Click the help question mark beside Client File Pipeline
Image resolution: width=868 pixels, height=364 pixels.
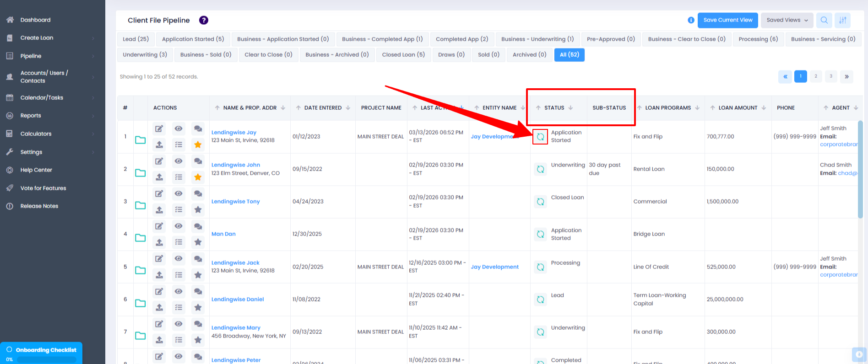(204, 20)
